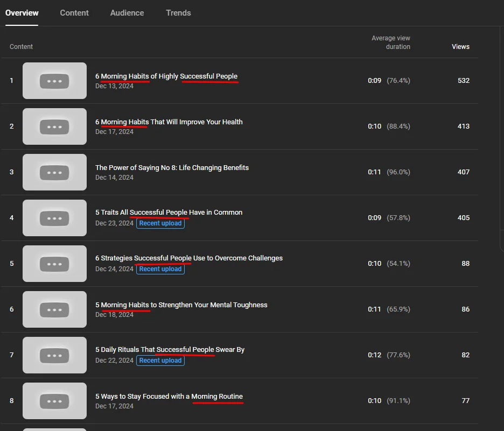This screenshot has height=431, width=504.
Task: Click the 88 views value
Action: click(x=465, y=264)
